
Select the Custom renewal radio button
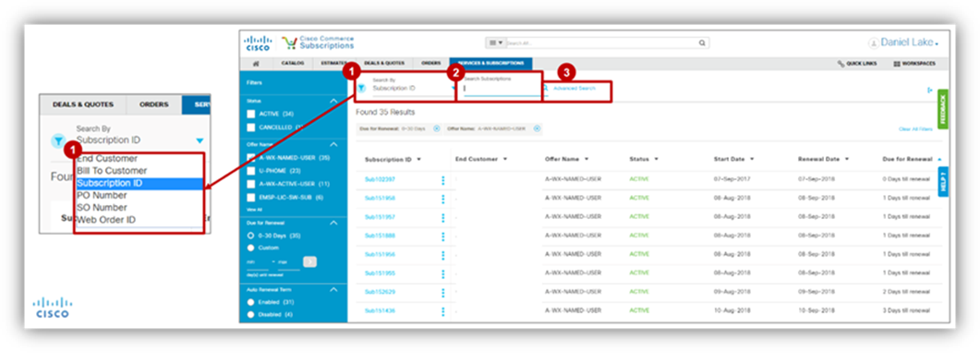[250, 248]
